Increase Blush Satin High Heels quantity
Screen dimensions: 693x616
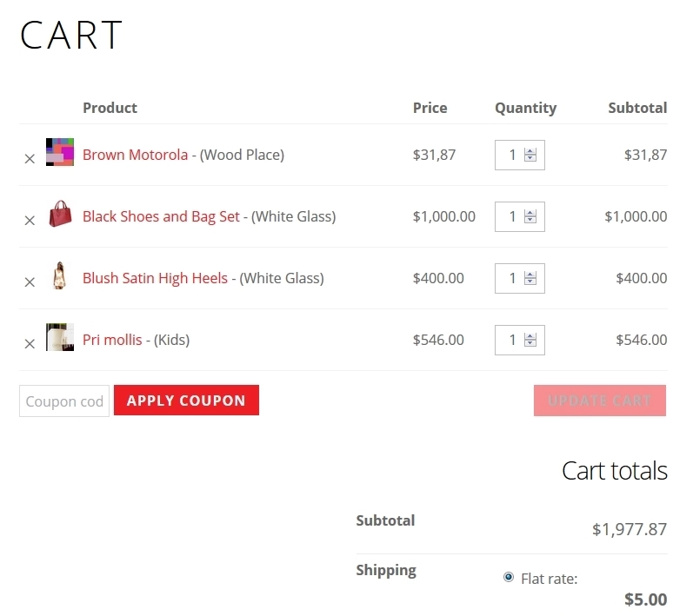pos(530,275)
